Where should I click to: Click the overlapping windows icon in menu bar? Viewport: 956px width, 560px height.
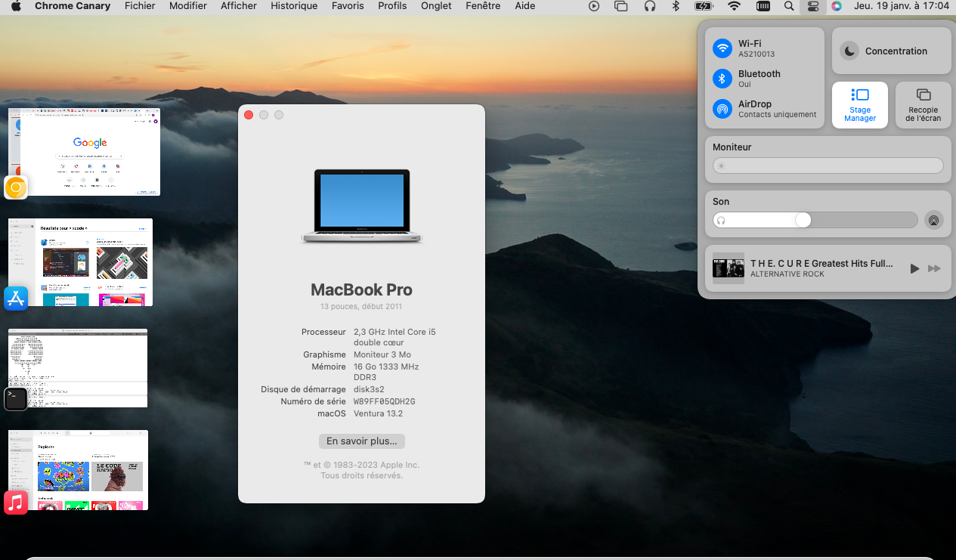pos(621,6)
